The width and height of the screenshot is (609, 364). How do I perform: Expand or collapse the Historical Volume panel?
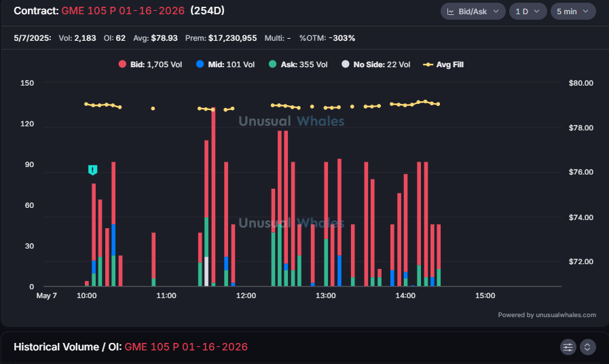pos(588,347)
